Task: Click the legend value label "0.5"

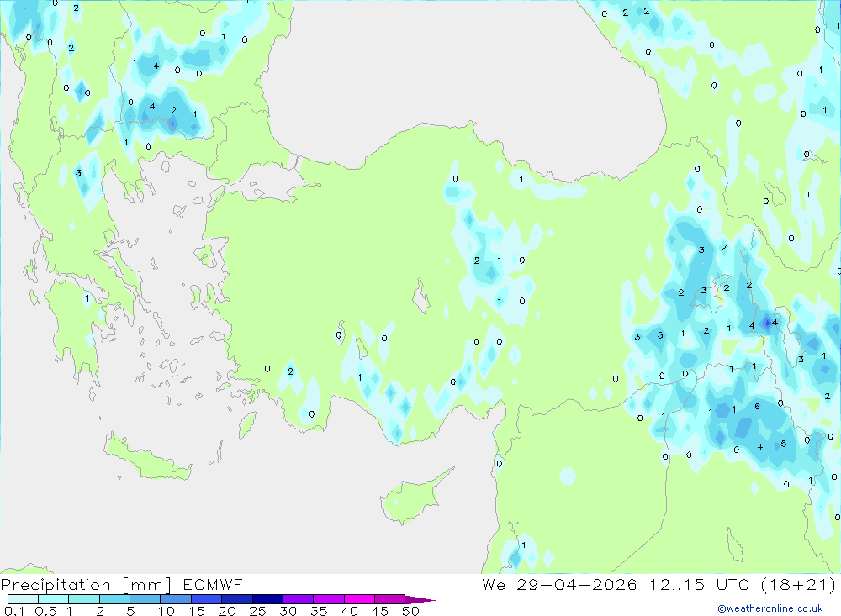Action: (46, 611)
